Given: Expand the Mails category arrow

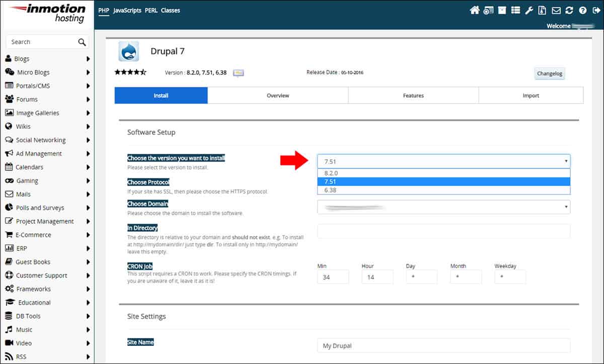Looking at the screenshot, I should [88, 195].
